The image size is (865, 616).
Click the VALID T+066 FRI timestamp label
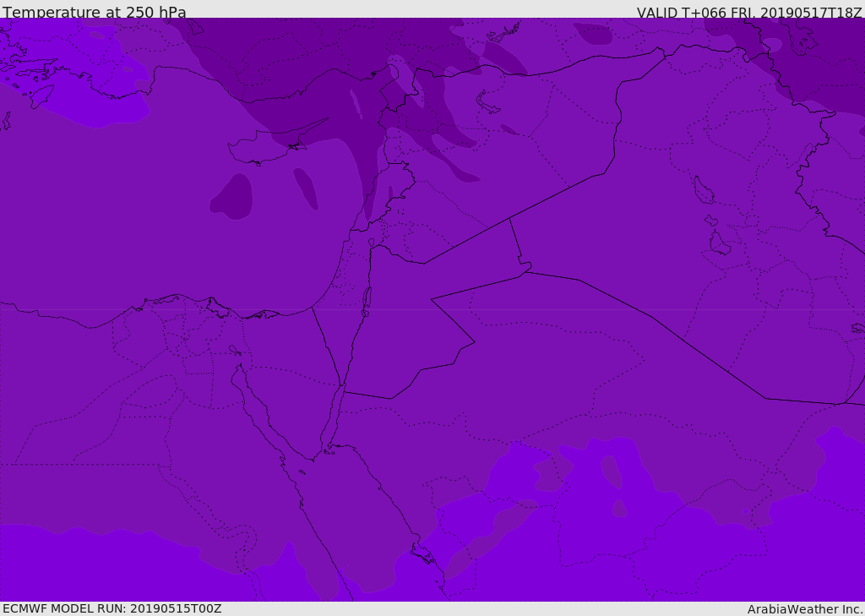click(x=748, y=12)
